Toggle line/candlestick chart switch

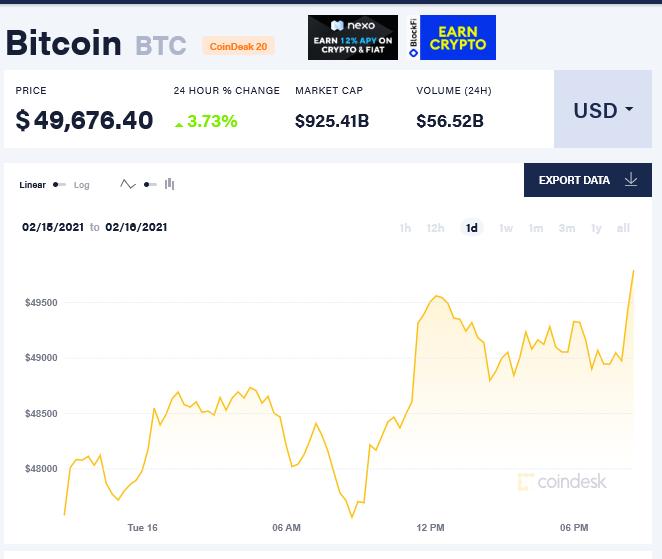pos(150,185)
